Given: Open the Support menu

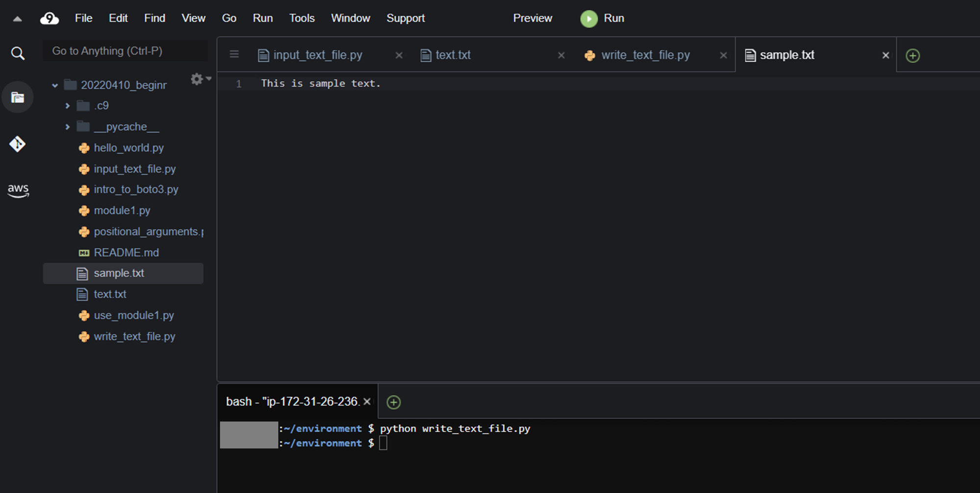Looking at the screenshot, I should pyautogui.click(x=406, y=18).
